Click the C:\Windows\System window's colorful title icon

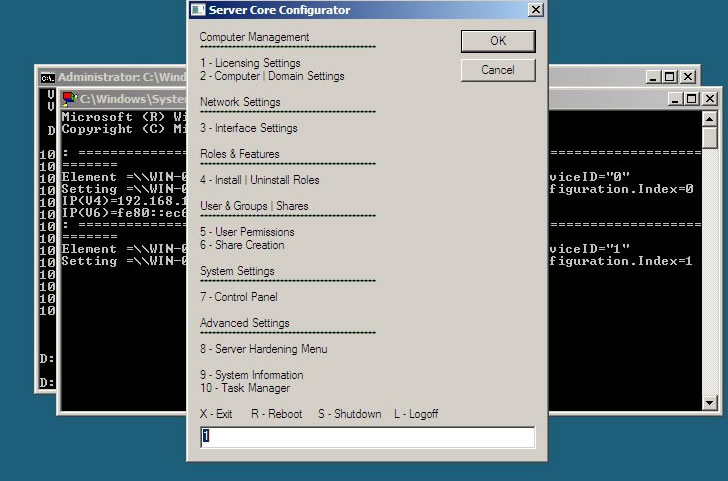coord(69,99)
